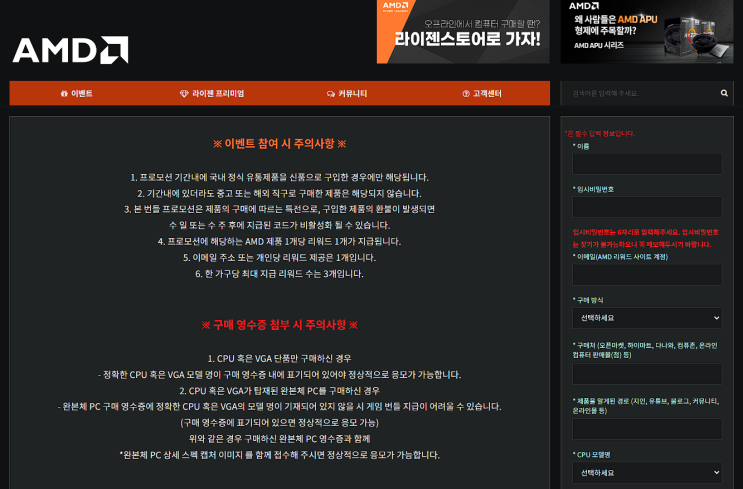Click the line '1. CPU 혹은 VGA 단품만 구매하신 경우'
This screenshot has height=489, width=743.
[x=280, y=359]
